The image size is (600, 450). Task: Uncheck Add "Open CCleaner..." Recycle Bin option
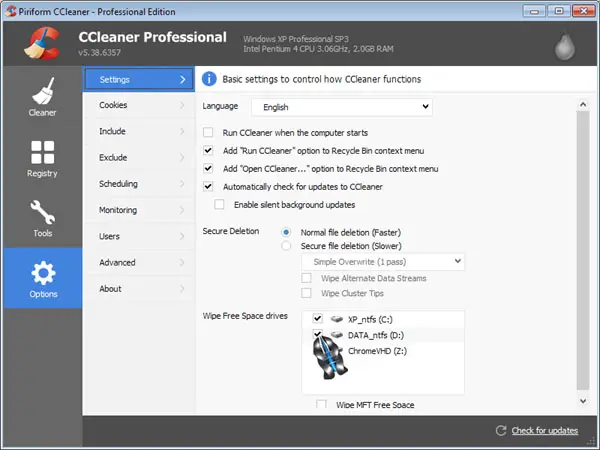(x=208, y=168)
